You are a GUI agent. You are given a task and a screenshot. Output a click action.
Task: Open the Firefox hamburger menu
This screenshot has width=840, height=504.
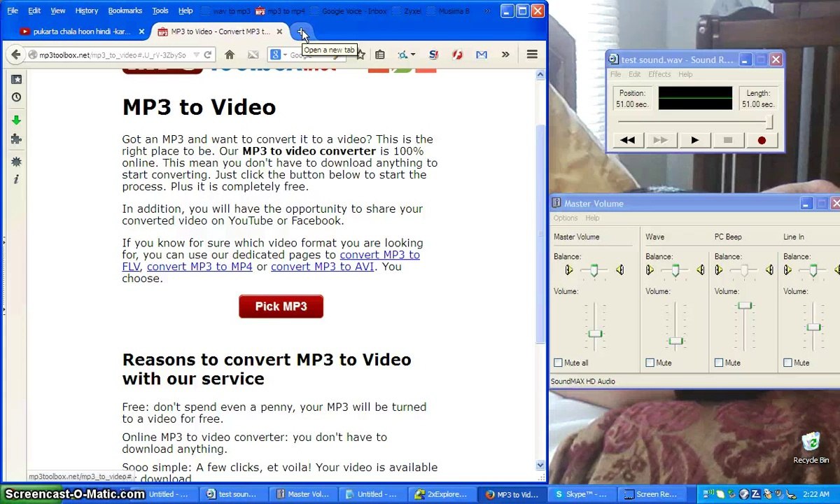click(532, 55)
